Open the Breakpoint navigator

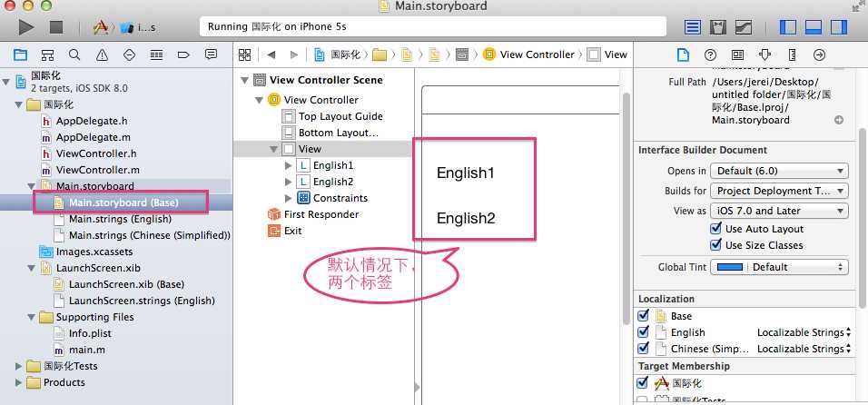click(x=183, y=54)
